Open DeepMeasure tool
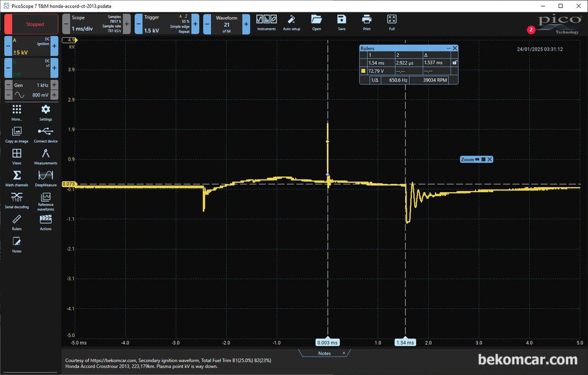The width and height of the screenshot is (588, 375). 45,178
